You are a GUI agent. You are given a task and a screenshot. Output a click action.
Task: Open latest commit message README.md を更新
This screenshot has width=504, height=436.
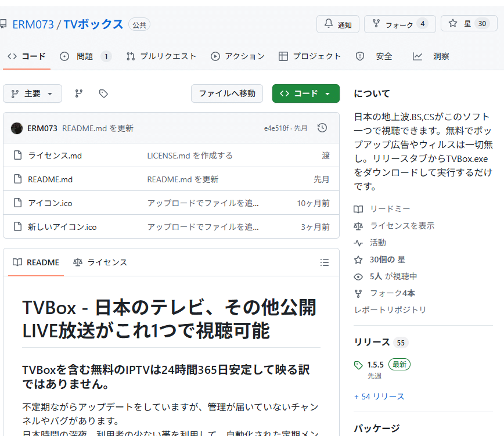coord(98,128)
